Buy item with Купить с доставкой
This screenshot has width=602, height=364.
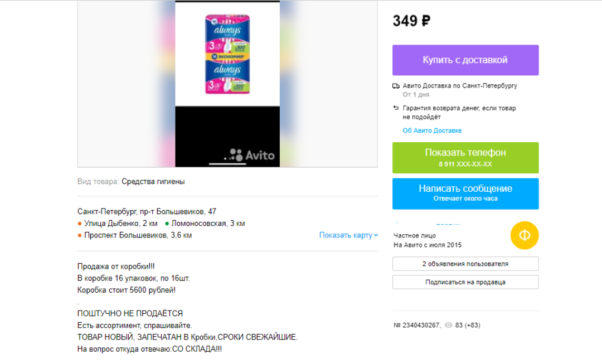(x=465, y=60)
